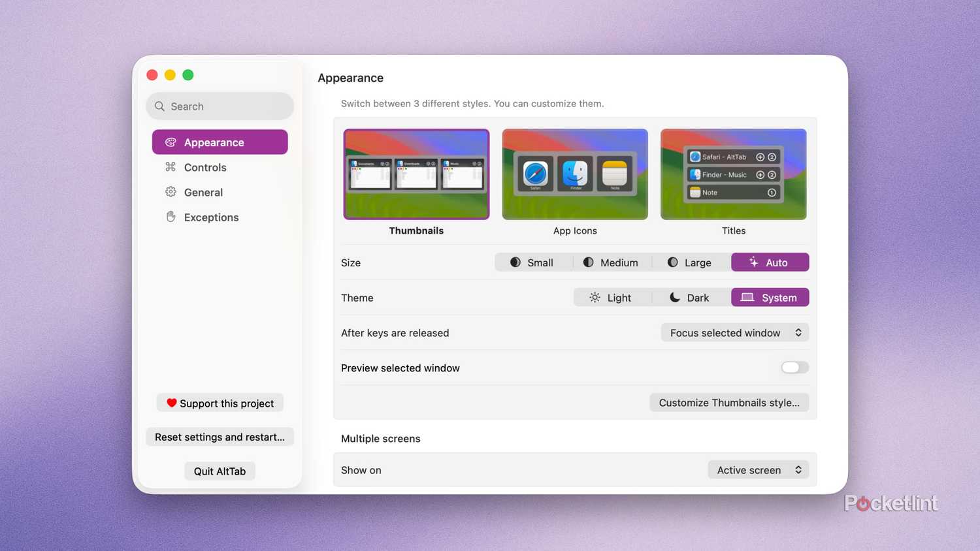The height and width of the screenshot is (551, 980).
Task: Click Customize Thumbnails style button
Action: pyautogui.click(x=729, y=402)
